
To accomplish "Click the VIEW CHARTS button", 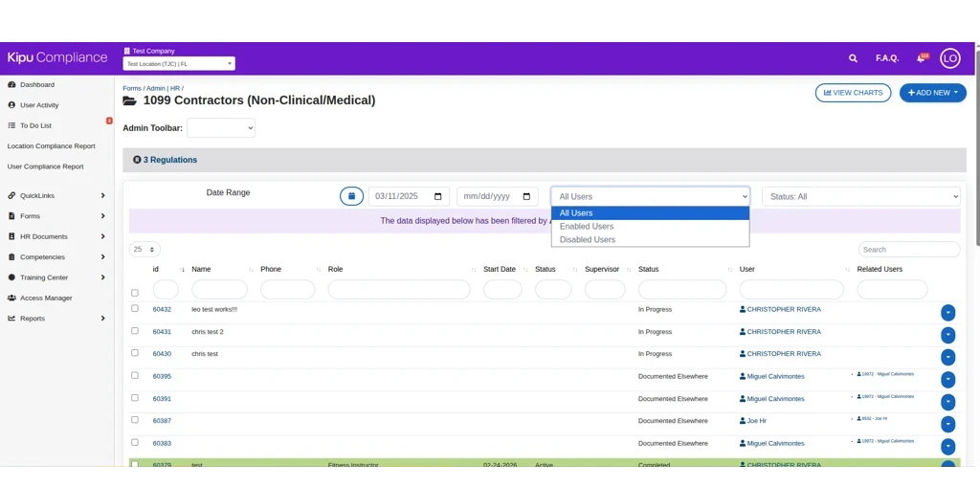I will 853,93.
